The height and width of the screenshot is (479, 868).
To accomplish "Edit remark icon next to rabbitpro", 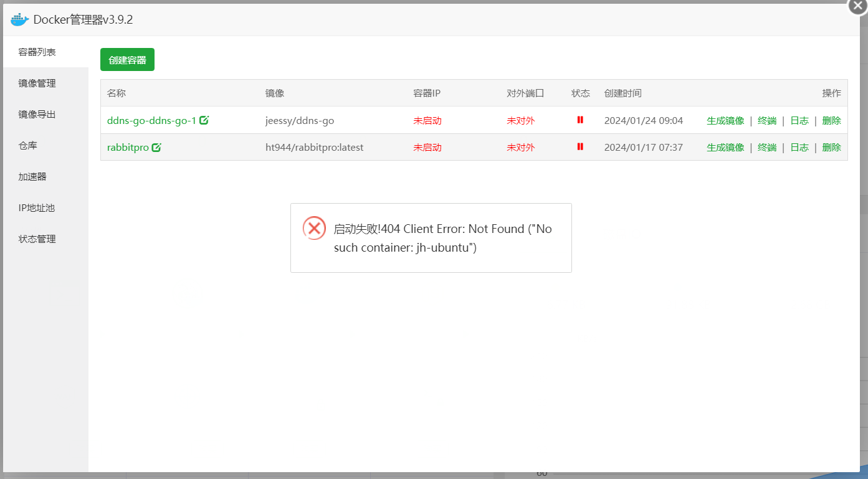I will (x=156, y=148).
